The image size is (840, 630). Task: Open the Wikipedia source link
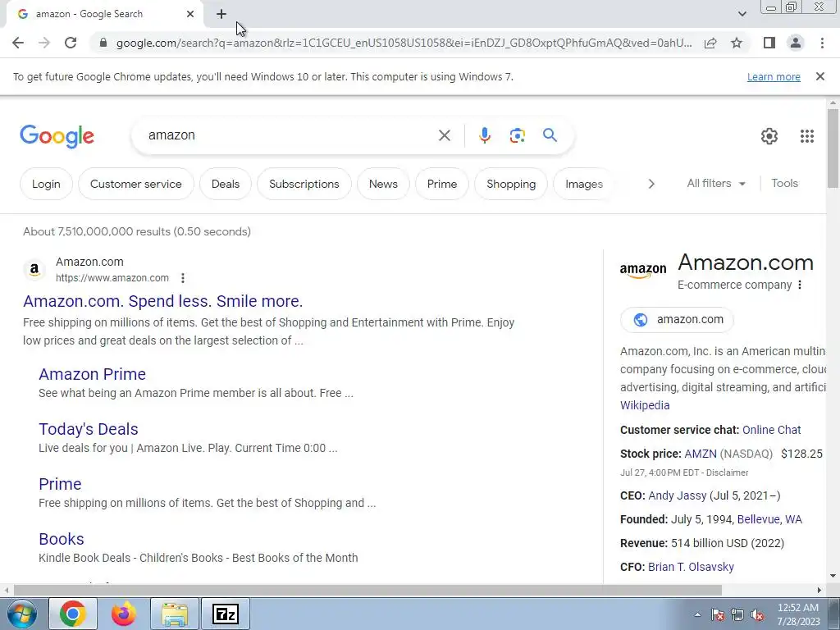pyautogui.click(x=645, y=405)
